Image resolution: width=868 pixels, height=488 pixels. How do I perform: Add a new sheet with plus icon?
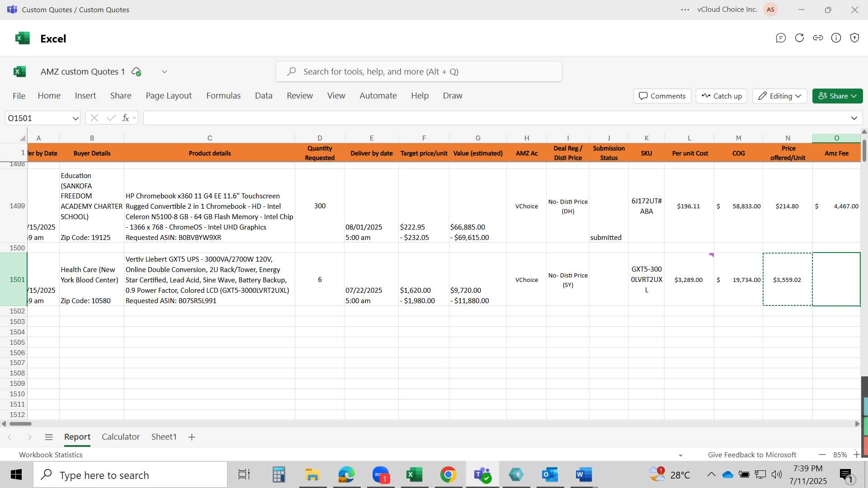tap(192, 437)
